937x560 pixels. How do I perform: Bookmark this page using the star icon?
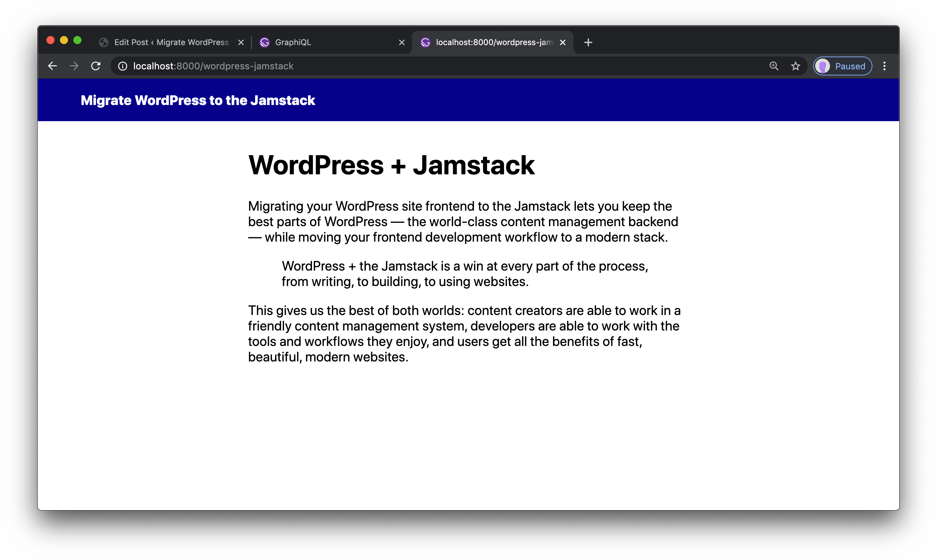(x=796, y=66)
